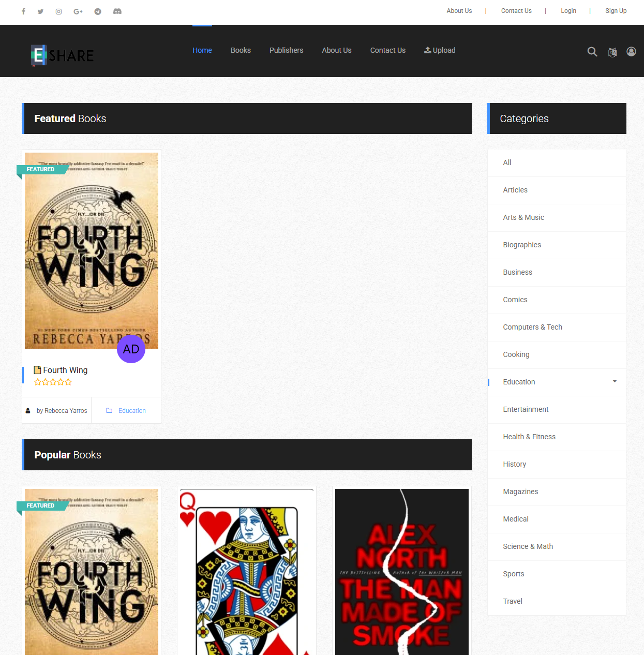644x655 pixels.
Task: Click the folder icon beside Education tag
Action: pyautogui.click(x=109, y=410)
